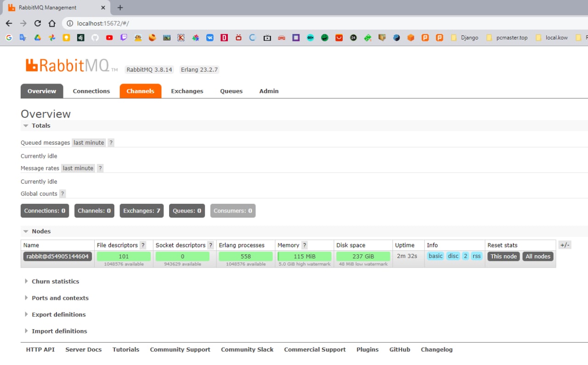
Task: Open the Django 'dj' bookmark icon
Action: coord(80,38)
